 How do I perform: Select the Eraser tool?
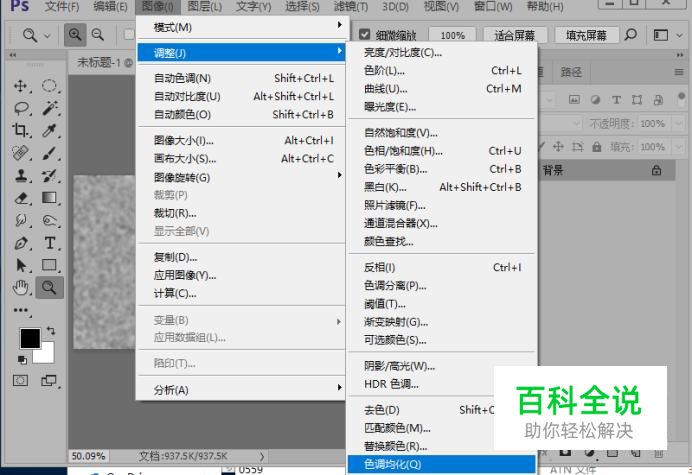coord(21,198)
